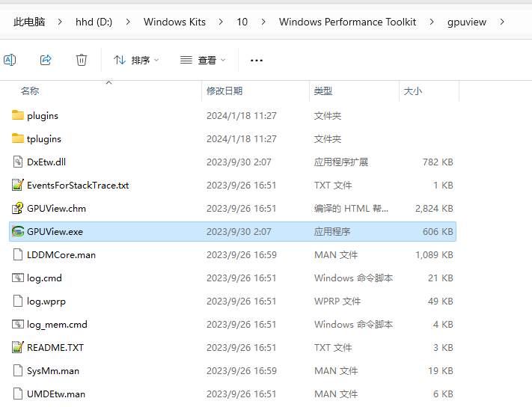The image size is (532, 407).
Task: Click the EventsForStackTrace.txt file name
Action: point(78,186)
